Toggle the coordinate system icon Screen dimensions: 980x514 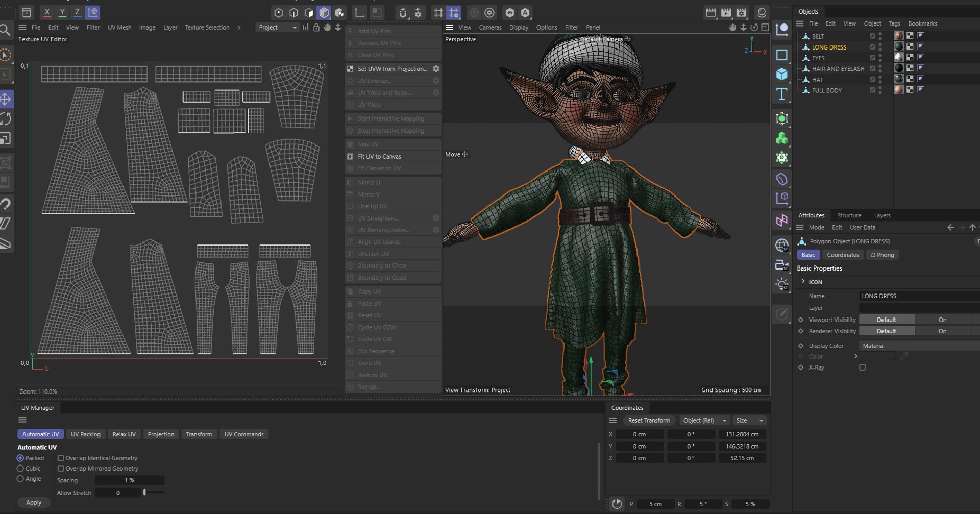click(93, 12)
